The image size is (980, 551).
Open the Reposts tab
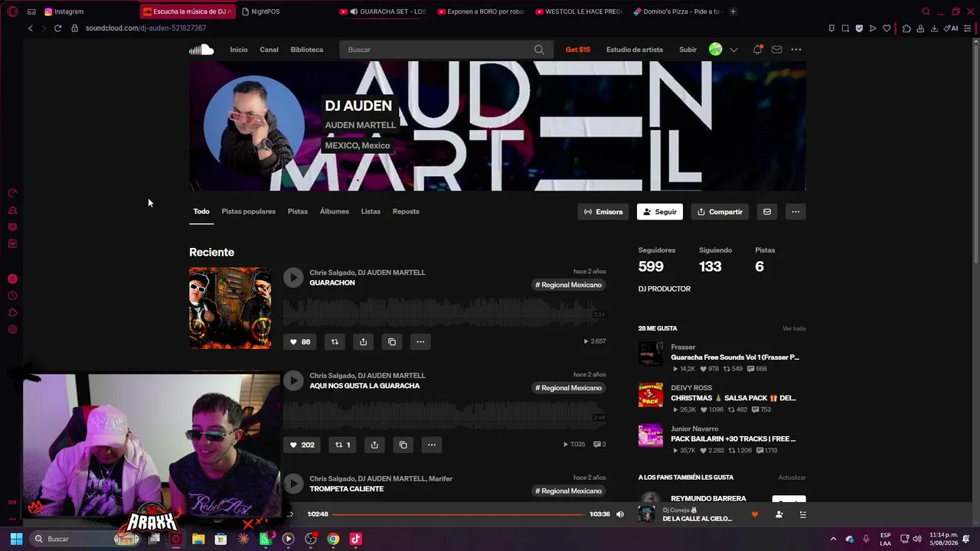406,211
